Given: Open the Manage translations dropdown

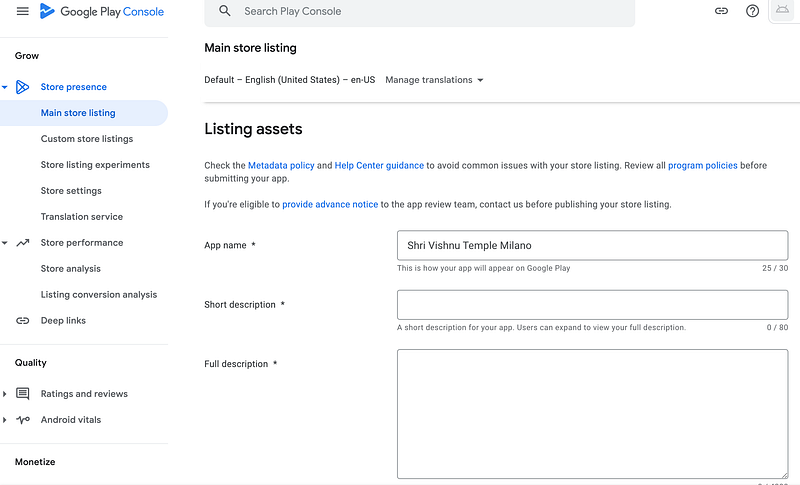Looking at the screenshot, I should pyautogui.click(x=434, y=80).
